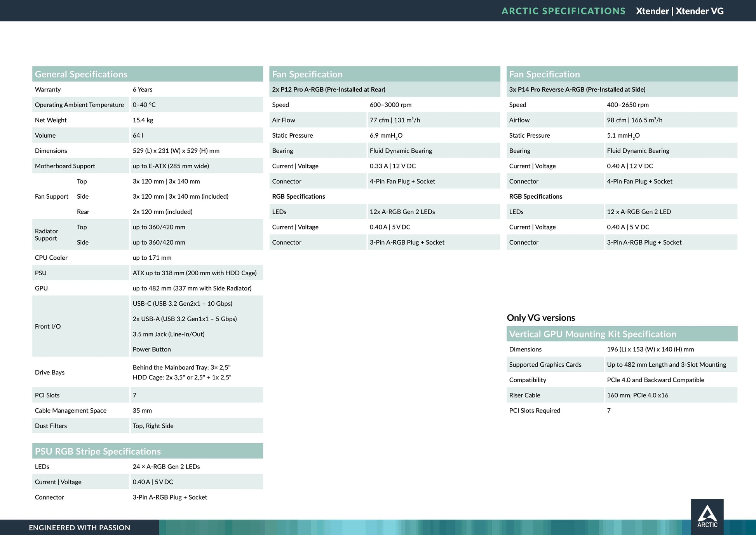Select the General Specifications section header
Viewport: 756px width, 535px height.
click(81, 74)
